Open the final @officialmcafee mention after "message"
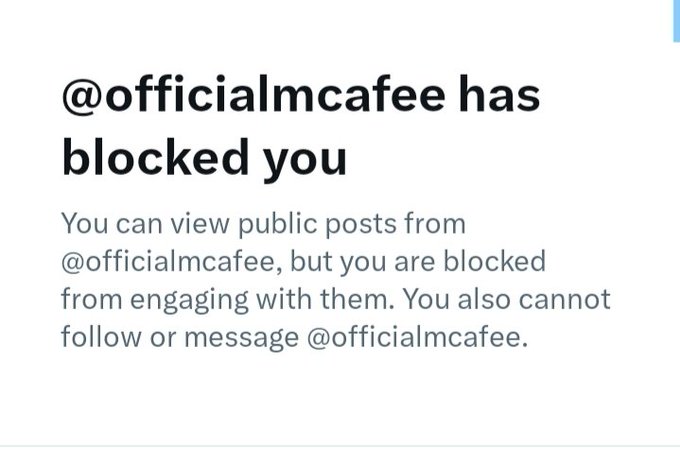The image size is (680, 450). [x=416, y=337]
